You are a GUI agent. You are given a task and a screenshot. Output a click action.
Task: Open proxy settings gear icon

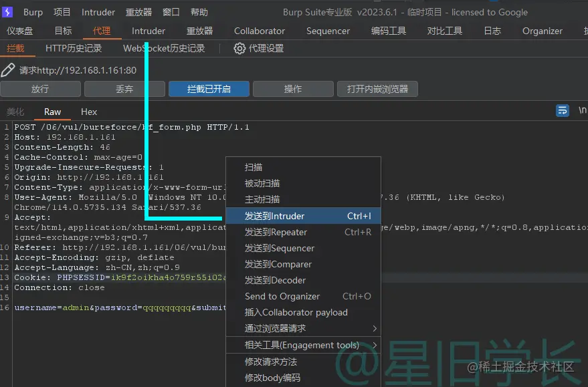point(239,48)
